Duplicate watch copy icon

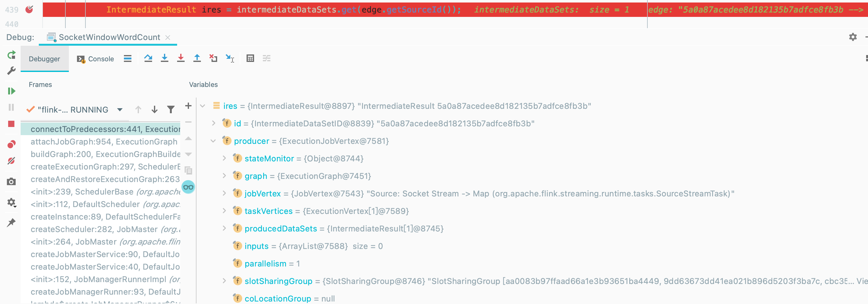coord(189,171)
